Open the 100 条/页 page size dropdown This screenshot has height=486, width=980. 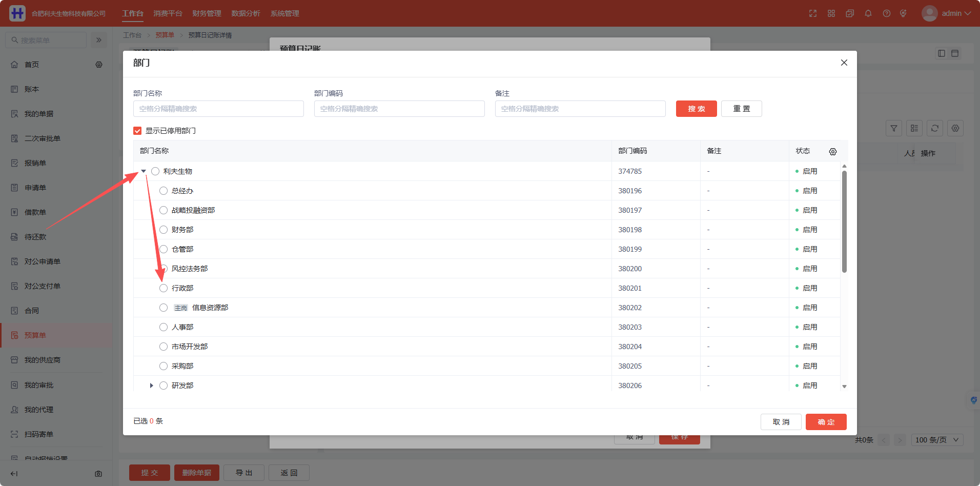point(937,440)
